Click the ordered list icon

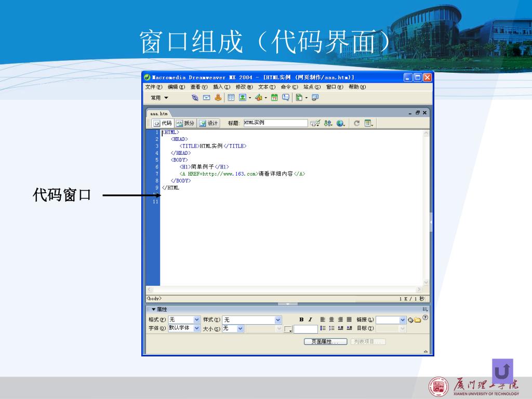(331, 328)
